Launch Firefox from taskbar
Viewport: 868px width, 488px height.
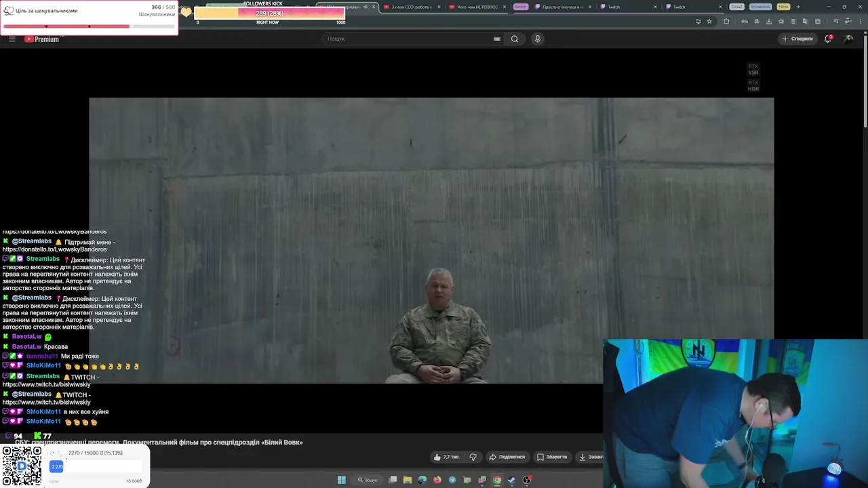[437, 480]
